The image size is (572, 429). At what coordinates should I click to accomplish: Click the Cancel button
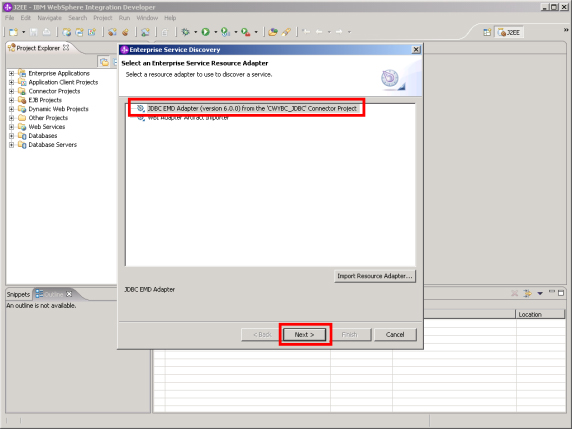(x=395, y=335)
